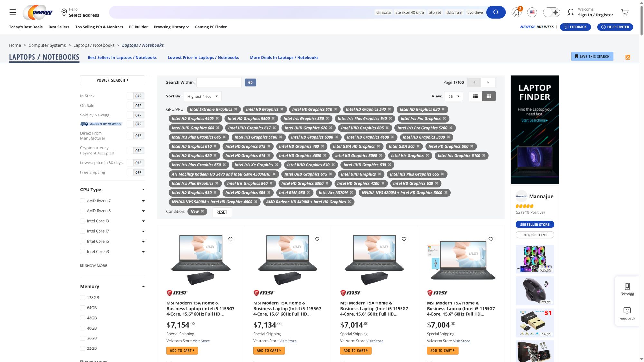Open Browsing History menu
This screenshot has width=644, height=362.
(171, 27)
